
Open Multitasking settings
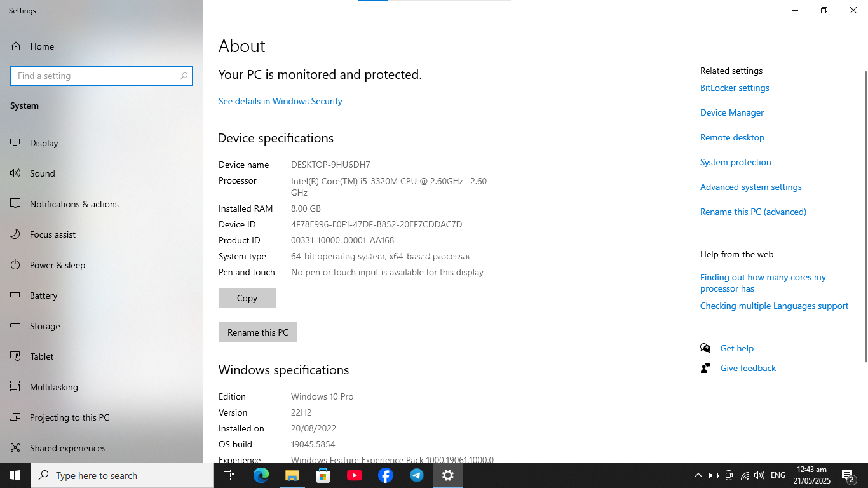coord(102,387)
